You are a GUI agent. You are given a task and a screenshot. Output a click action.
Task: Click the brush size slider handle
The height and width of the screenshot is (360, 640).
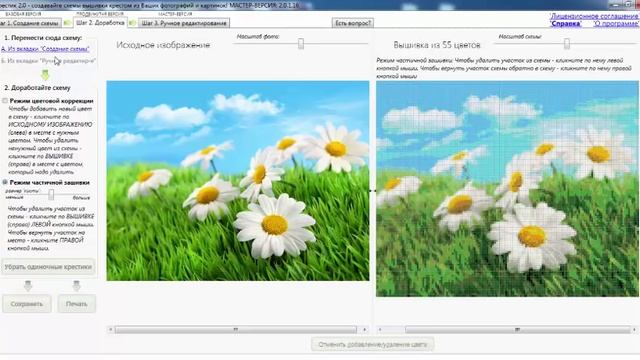click(x=51, y=194)
